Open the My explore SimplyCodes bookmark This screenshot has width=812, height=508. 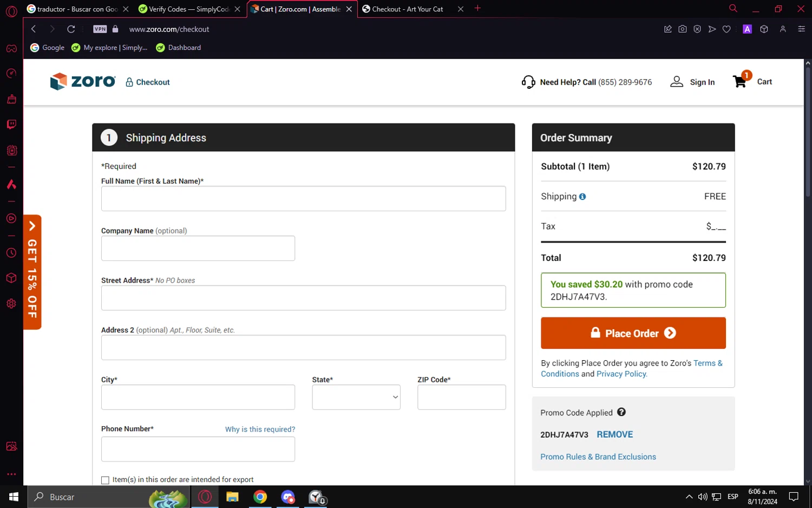[x=110, y=48]
